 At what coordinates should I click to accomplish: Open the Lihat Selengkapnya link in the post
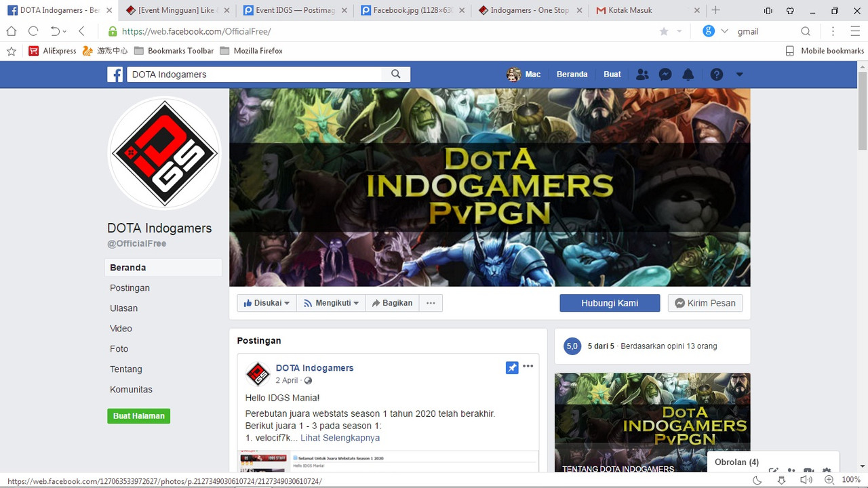(340, 437)
